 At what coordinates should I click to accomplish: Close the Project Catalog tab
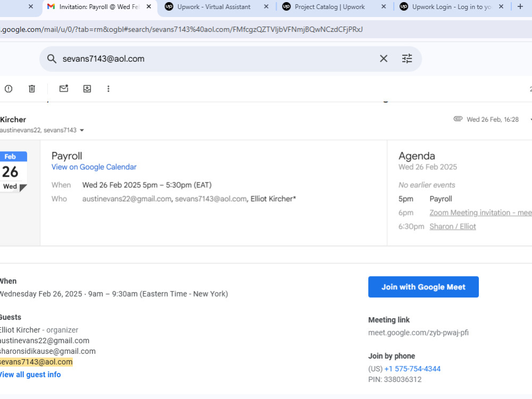click(384, 6)
